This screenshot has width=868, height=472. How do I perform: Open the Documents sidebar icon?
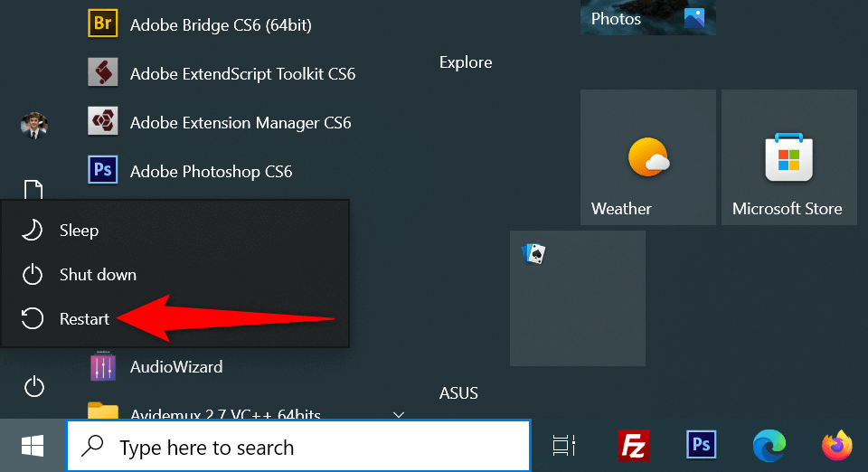pos(33,190)
